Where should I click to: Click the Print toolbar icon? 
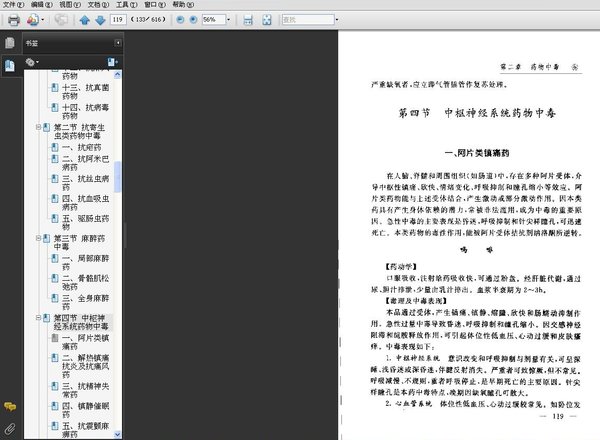pos(14,20)
